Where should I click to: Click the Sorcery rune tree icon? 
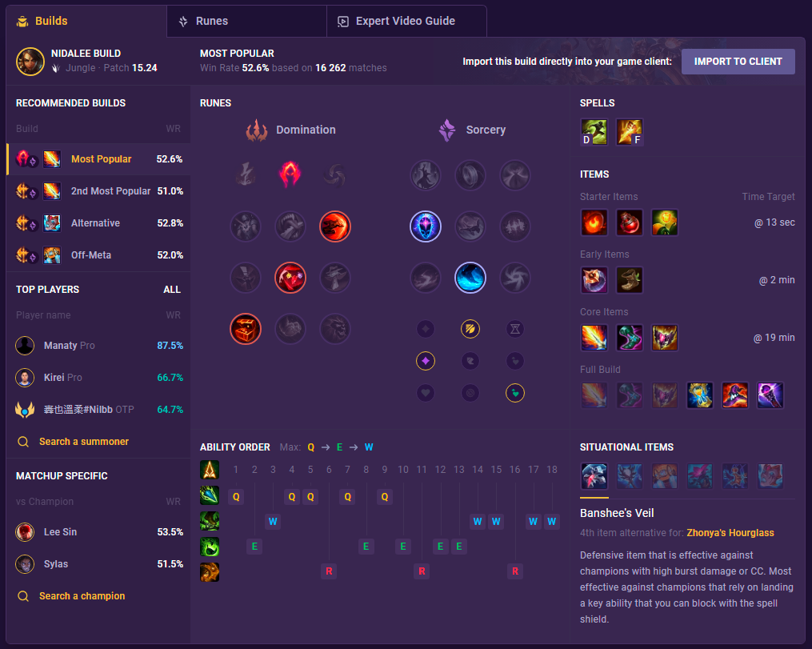[447, 130]
